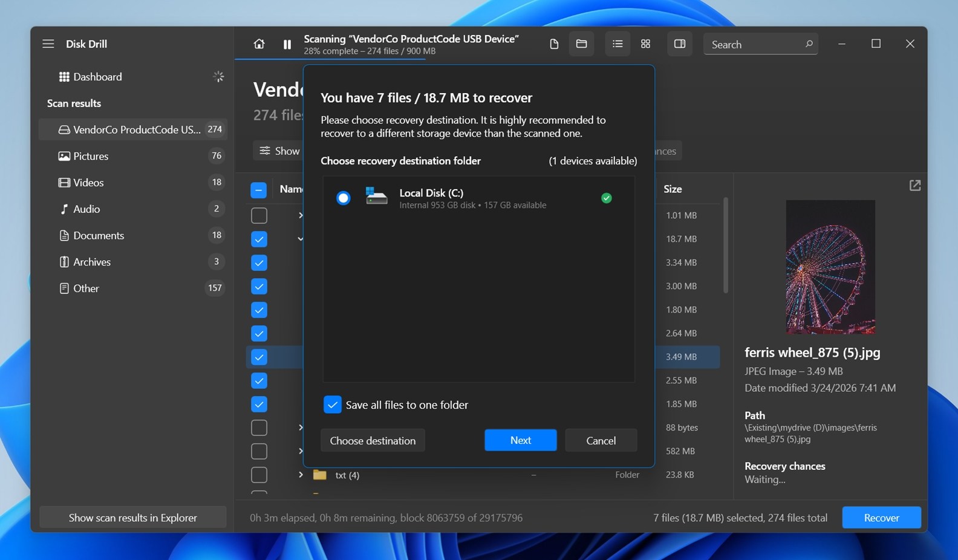Filter by Audio category
The width and height of the screenshot is (958, 560).
(x=133, y=209)
